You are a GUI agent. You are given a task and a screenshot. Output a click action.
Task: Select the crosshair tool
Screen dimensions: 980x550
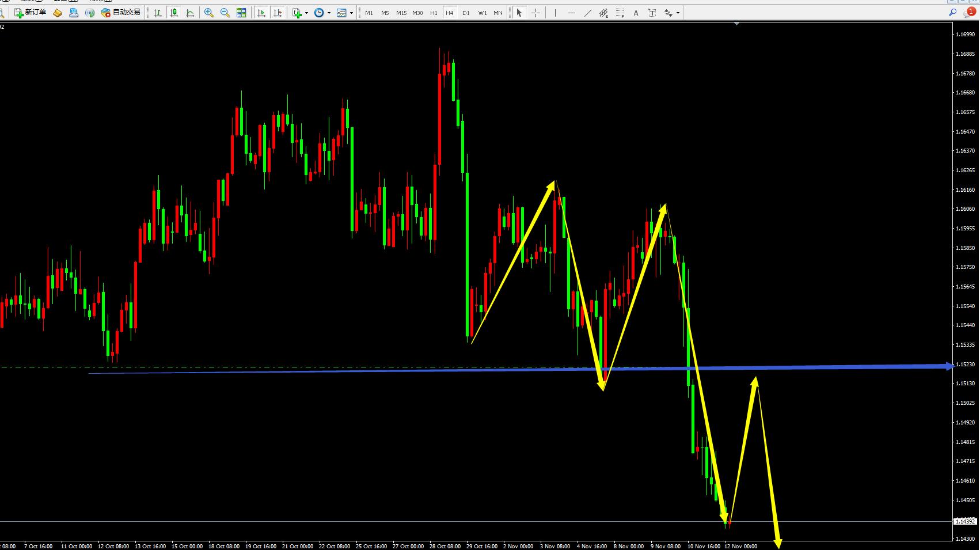tap(535, 12)
